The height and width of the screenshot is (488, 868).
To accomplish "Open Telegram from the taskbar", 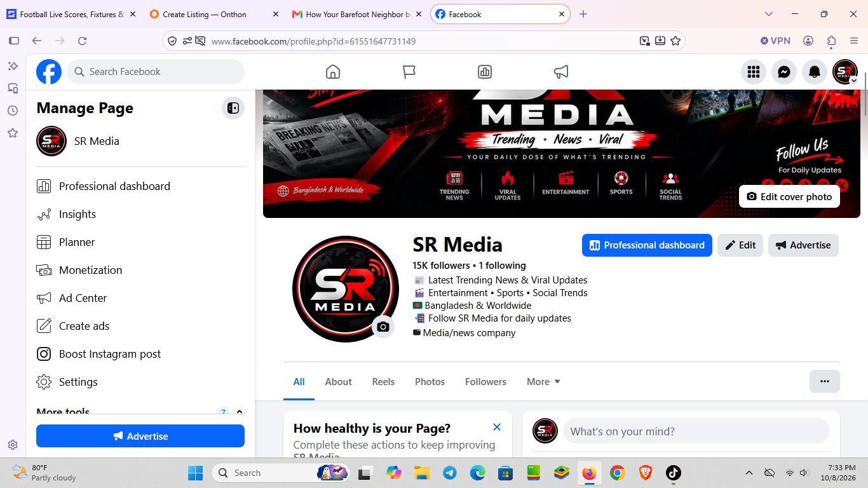I will [x=450, y=473].
